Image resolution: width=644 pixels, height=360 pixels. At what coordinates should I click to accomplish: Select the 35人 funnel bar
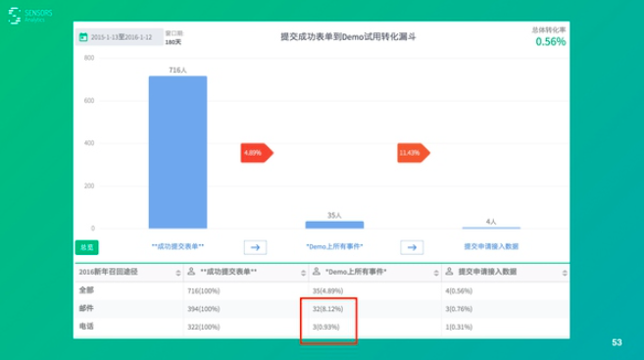(334, 225)
